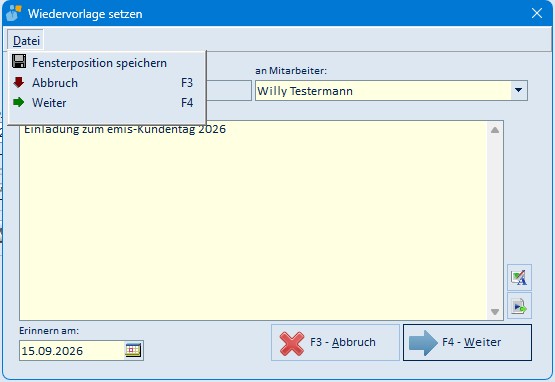Open the Datei menu
Viewport: 555px width, 382px height.
[x=26, y=41]
